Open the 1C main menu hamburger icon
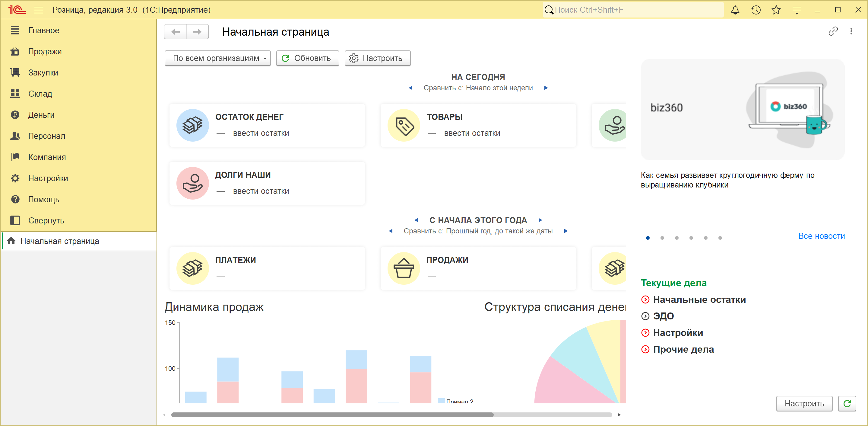The height and width of the screenshot is (426, 868). (38, 10)
